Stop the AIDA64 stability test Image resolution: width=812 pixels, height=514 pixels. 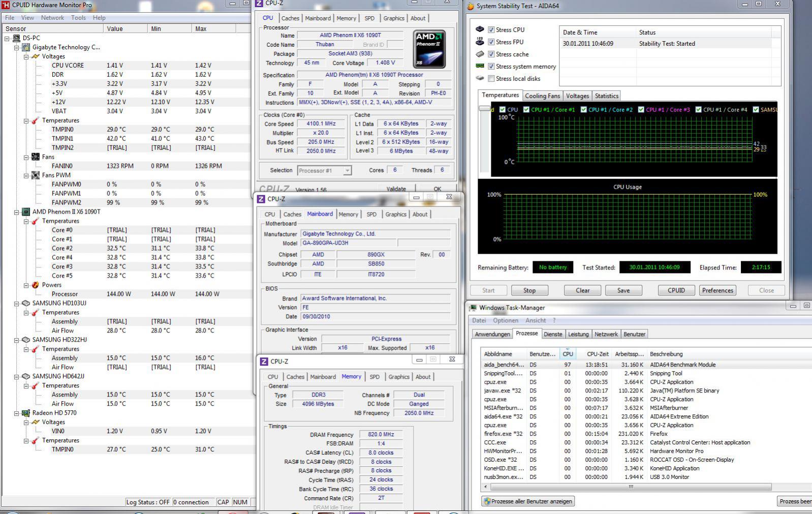[x=529, y=290]
